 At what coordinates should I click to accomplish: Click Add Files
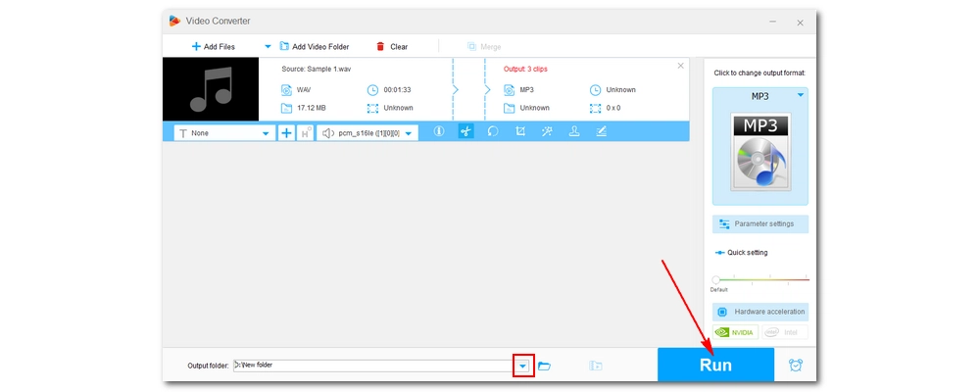tap(213, 47)
